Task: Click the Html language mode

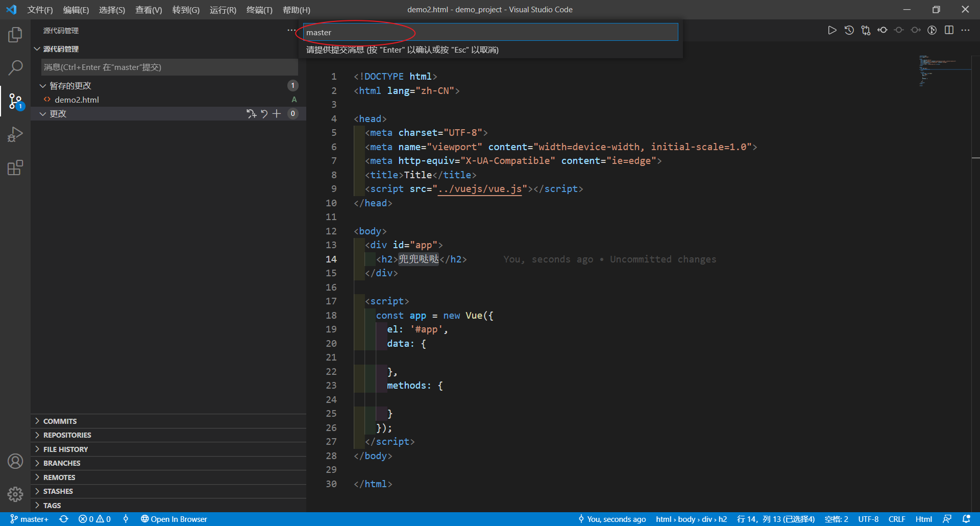Action: coord(924,519)
